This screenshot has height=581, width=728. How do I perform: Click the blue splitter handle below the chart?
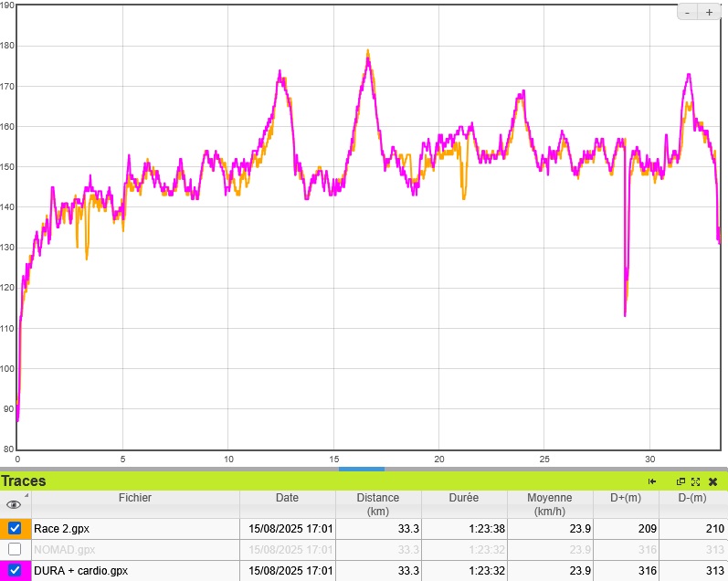[361, 469]
